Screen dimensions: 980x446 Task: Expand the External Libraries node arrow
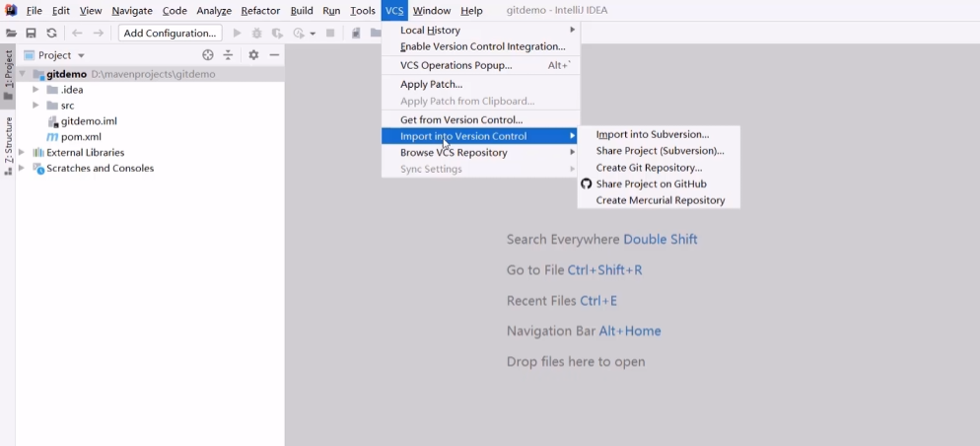click(22, 153)
